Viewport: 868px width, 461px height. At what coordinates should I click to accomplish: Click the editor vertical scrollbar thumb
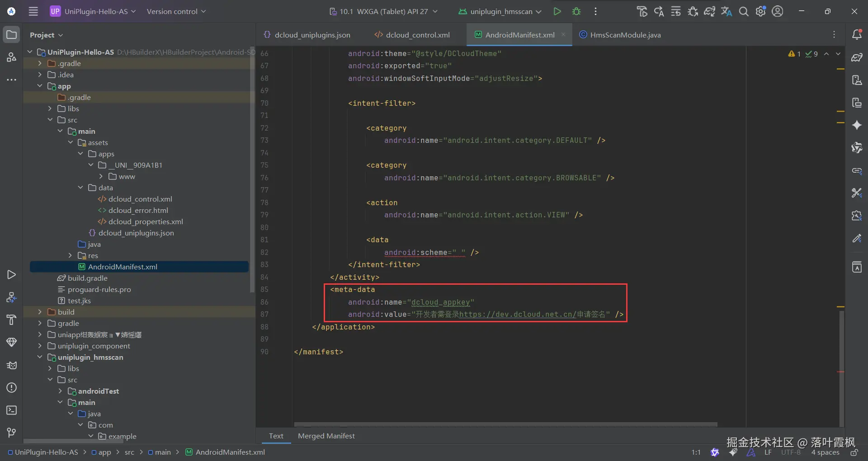(841, 368)
